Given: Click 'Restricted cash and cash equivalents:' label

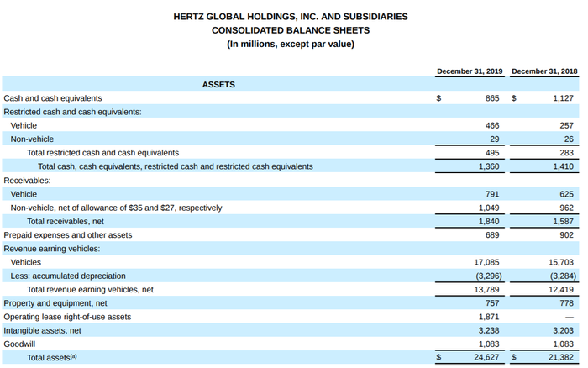Looking at the screenshot, I should coord(73,112).
